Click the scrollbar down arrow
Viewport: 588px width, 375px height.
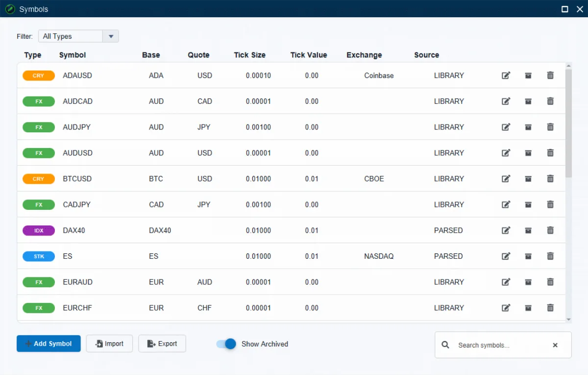pos(568,320)
